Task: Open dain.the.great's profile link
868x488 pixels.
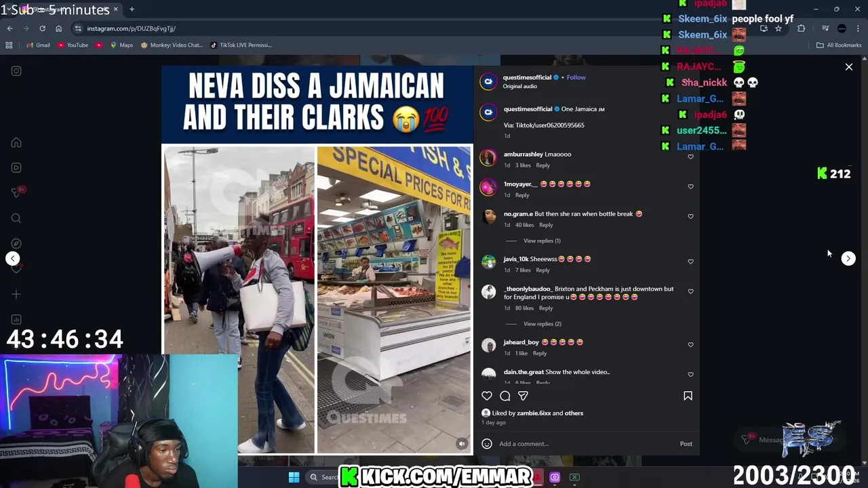Action: click(524, 372)
